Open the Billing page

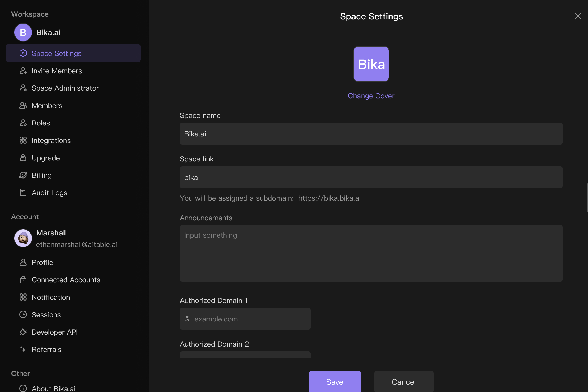73,175
